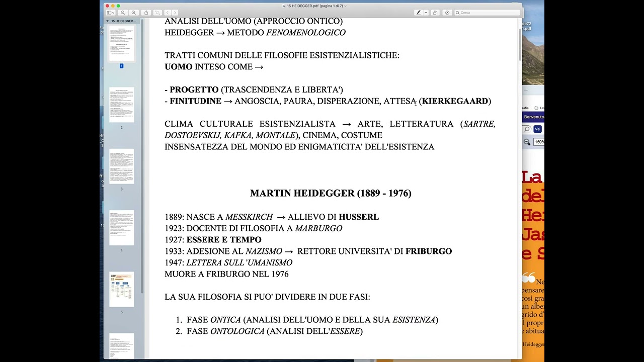Click the 159% zoom field in background window
Viewport: 644px width, 362px height.
pyautogui.click(x=539, y=142)
